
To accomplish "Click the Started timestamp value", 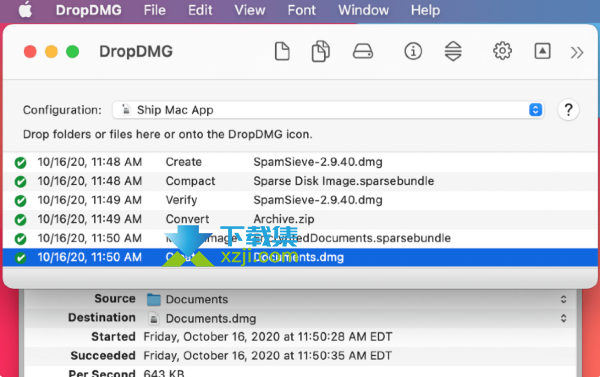I will pos(268,337).
